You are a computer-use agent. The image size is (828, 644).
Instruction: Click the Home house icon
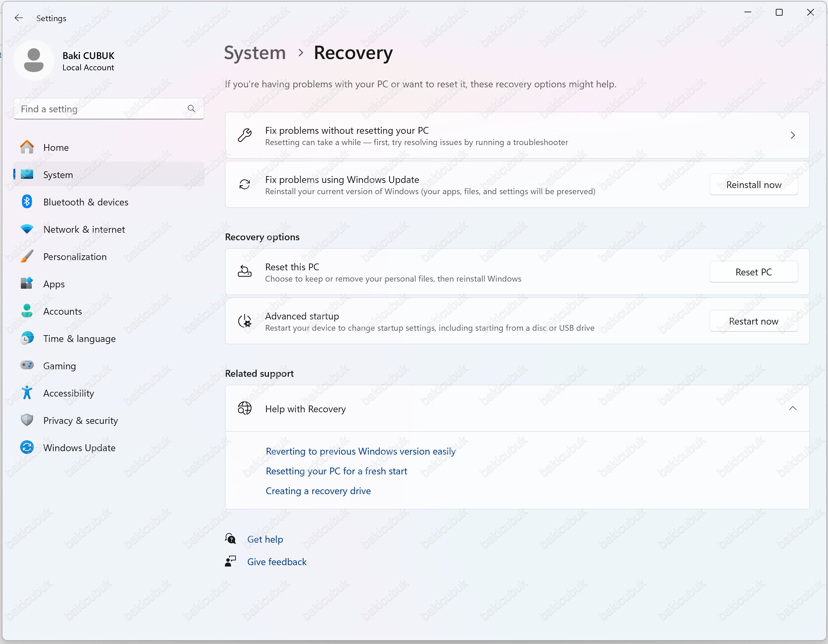pos(27,147)
